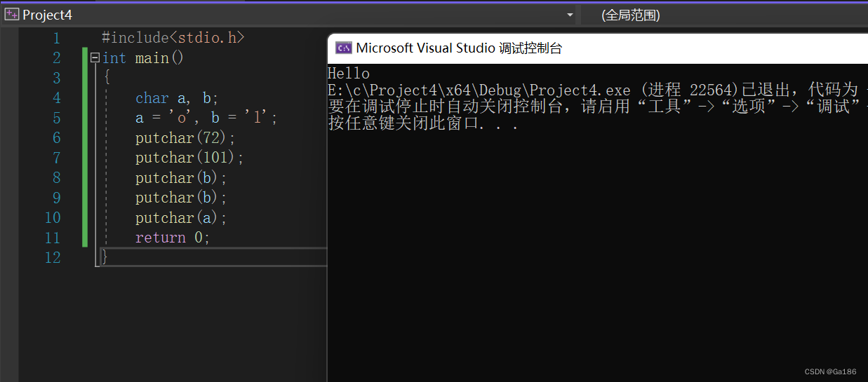Collapse the main() function outline toggle
Screen dimensions: 868x382
[x=95, y=58]
